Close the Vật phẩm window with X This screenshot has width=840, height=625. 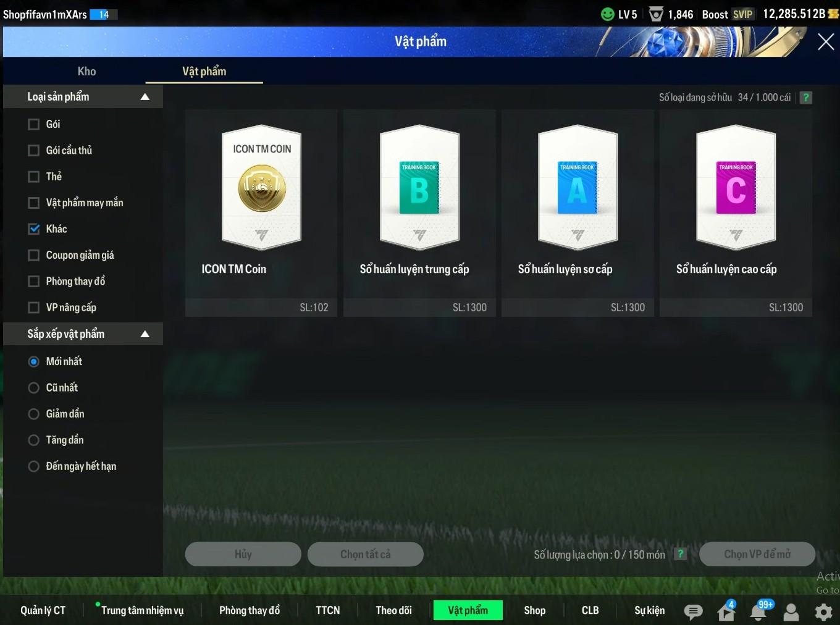825,42
